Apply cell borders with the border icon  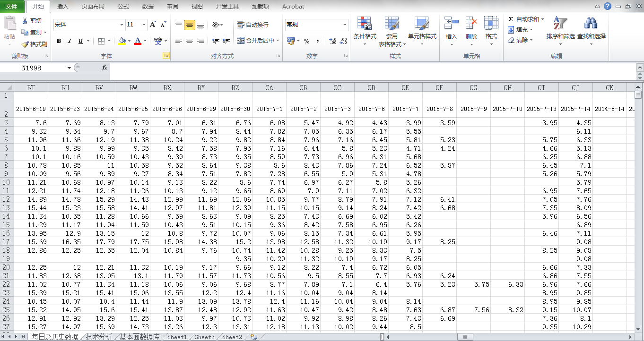(x=101, y=41)
